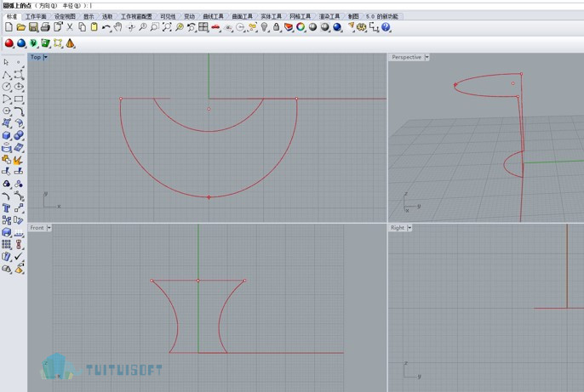Click the Zoom Extents icon
Screen dimensions: 584x392
[167, 27]
